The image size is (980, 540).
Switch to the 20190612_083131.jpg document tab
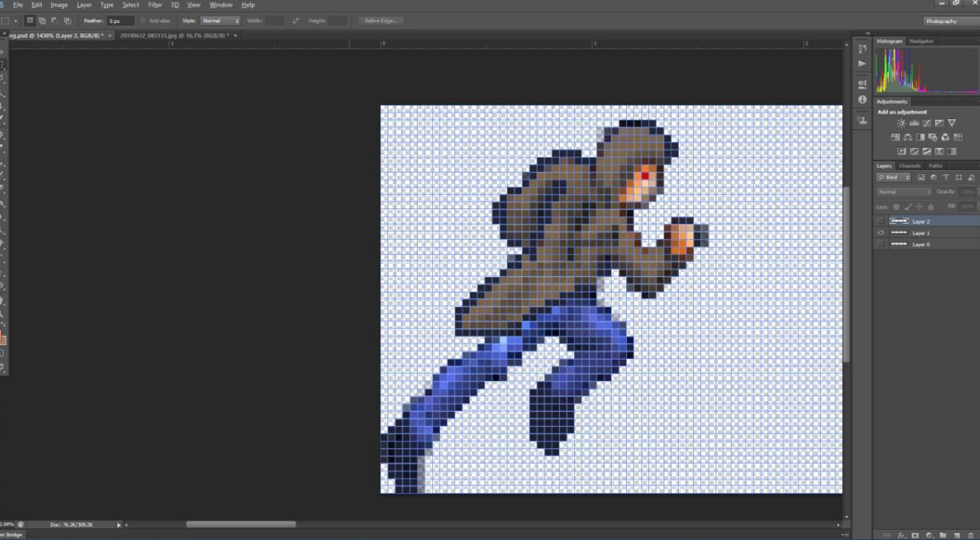coord(174,36)
